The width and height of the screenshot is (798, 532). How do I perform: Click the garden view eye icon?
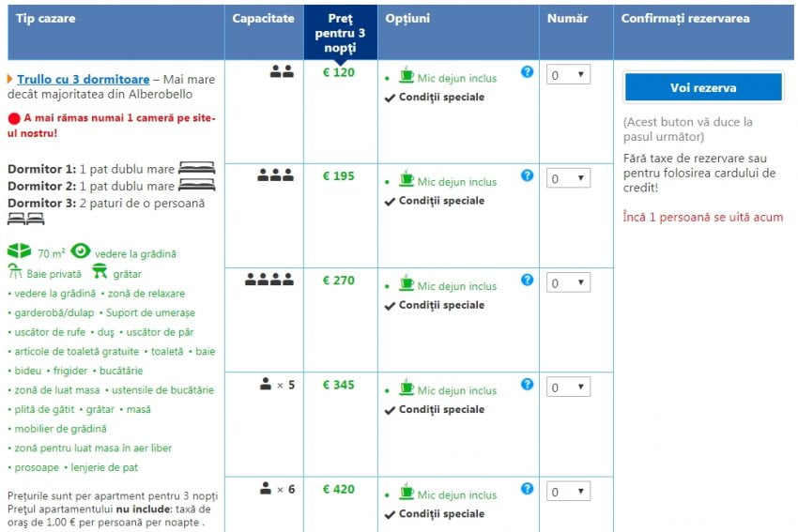coord(81,251)
